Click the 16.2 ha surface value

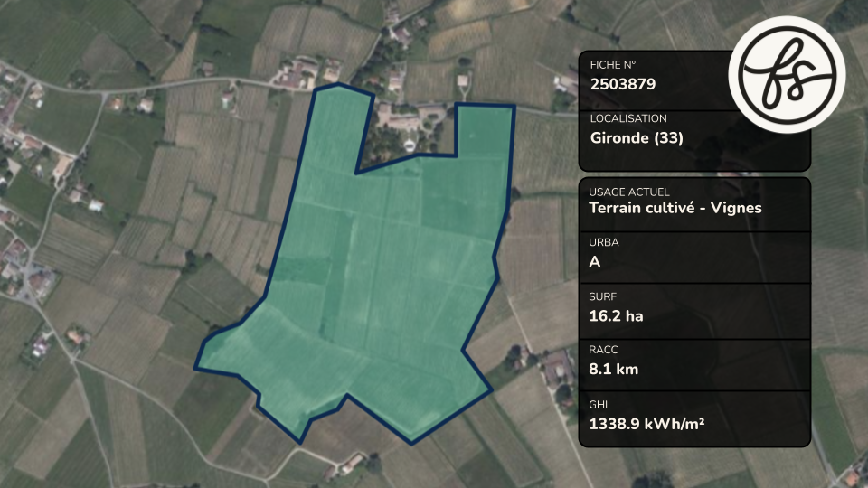(x=616, y=316)
